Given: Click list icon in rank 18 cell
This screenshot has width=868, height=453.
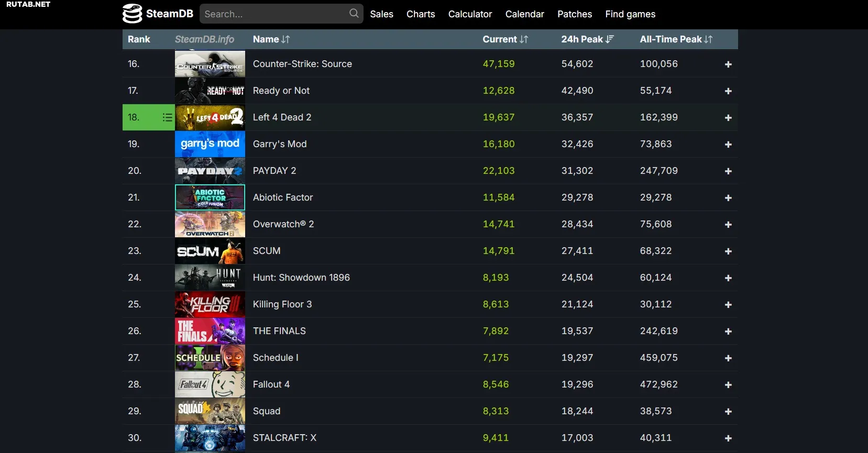Looking at the screenshot, I should [x=167, y=117].
